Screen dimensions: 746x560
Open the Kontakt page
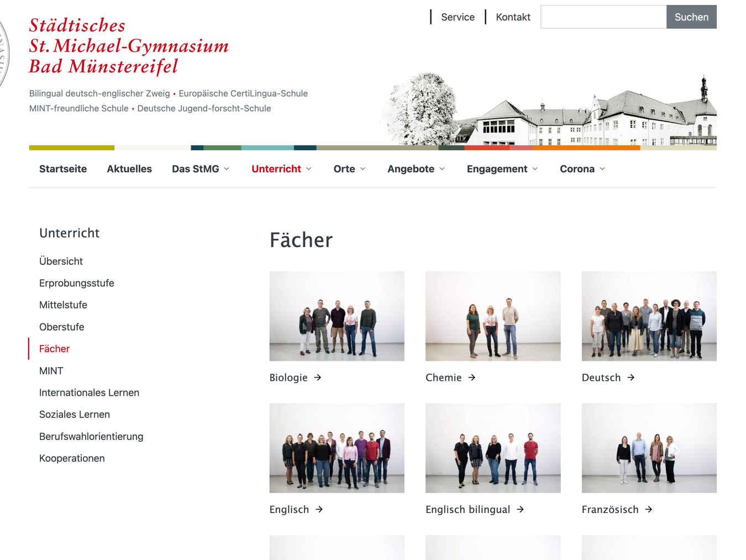click(513, 17)
